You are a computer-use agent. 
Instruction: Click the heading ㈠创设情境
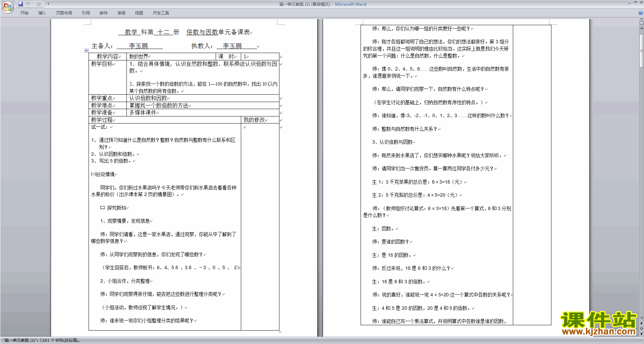point(103,174)
